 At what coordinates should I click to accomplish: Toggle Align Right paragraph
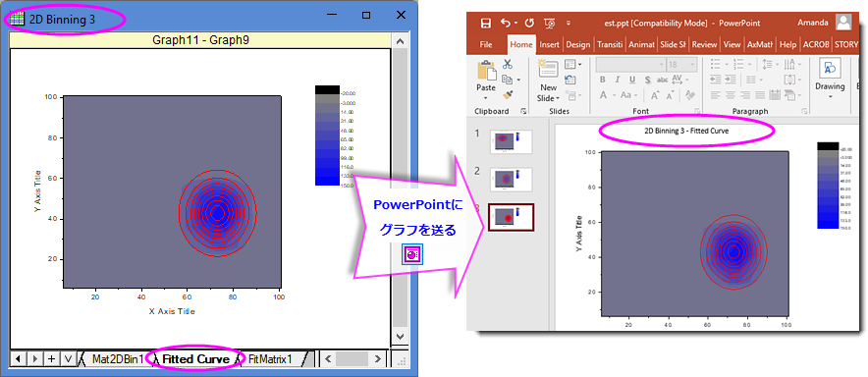click(x=745, y=95)
